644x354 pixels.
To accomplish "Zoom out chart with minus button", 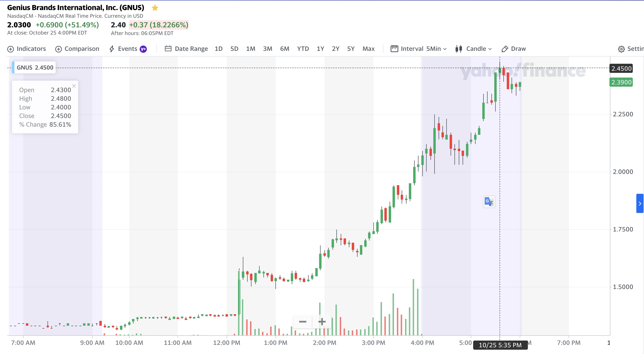I will [303, 322].
